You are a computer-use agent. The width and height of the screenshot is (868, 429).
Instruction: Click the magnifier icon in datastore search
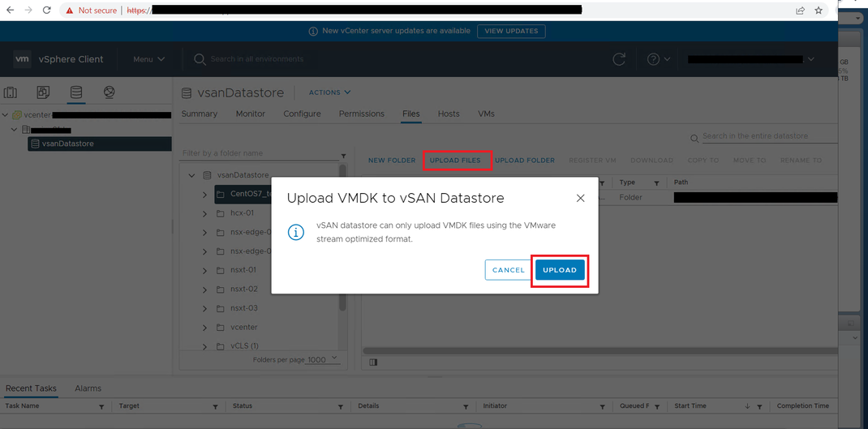pyautogui.click(x=695, y=138)
